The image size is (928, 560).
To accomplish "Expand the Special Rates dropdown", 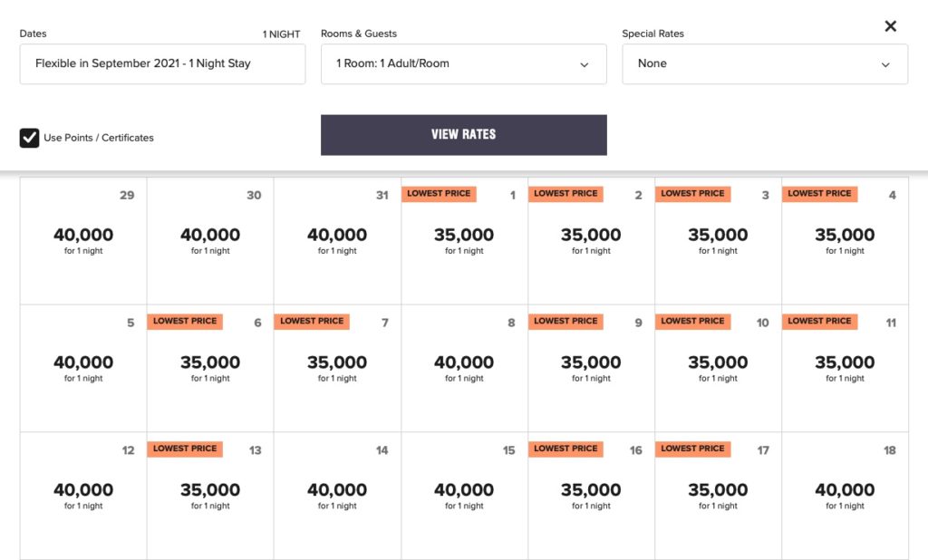I will coord(764,64).
